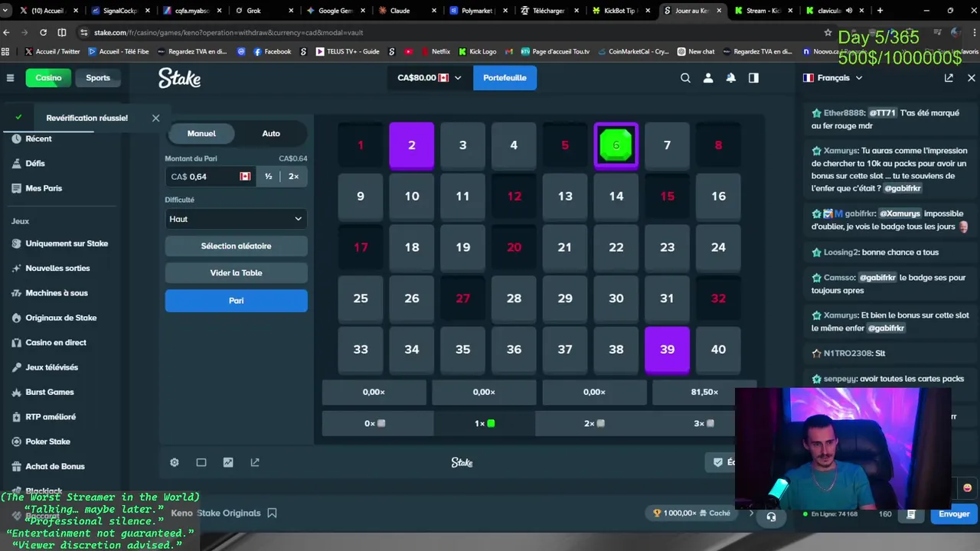Viewport: 980px width, 551px height.
Task: Halve the bet with ½ button
Action: (268, 176)
